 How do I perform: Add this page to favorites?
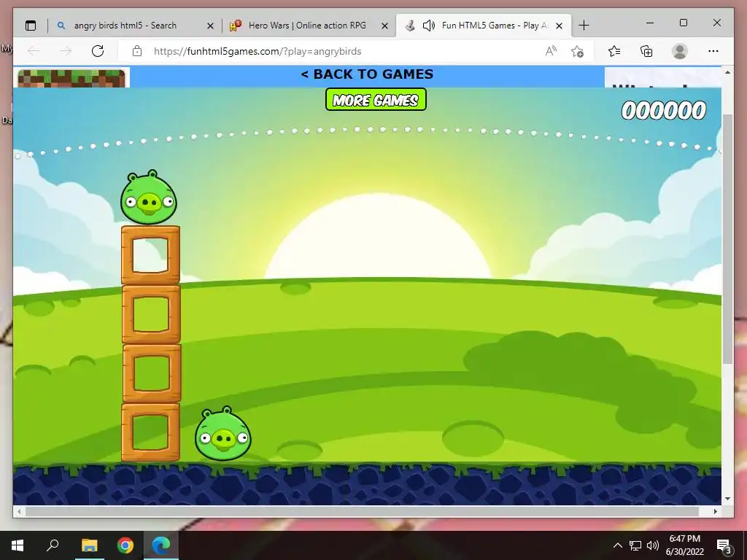coord(578,51)
